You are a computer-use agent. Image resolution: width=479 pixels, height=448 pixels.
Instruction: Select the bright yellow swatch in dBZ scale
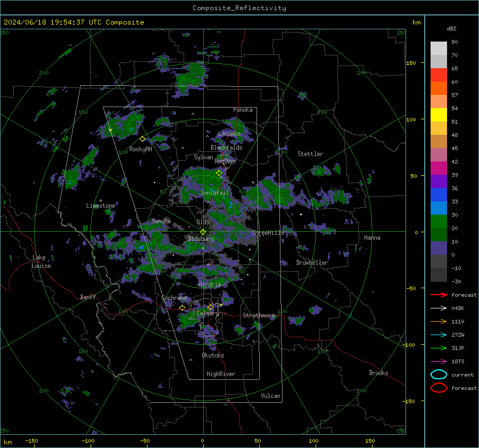click(x=439, y=115)
